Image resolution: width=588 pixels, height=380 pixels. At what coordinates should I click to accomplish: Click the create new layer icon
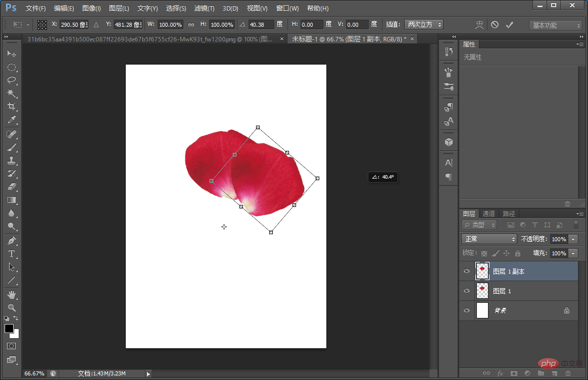coord(554,373)
